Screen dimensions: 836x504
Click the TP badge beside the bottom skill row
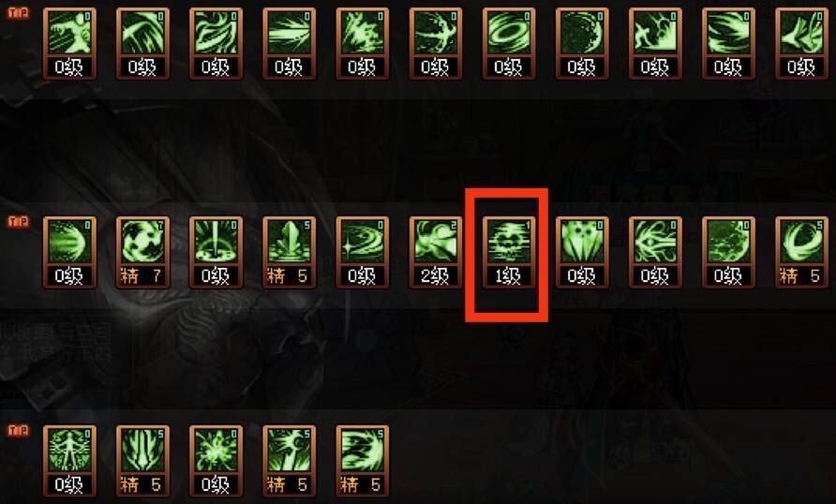[18, 431]
